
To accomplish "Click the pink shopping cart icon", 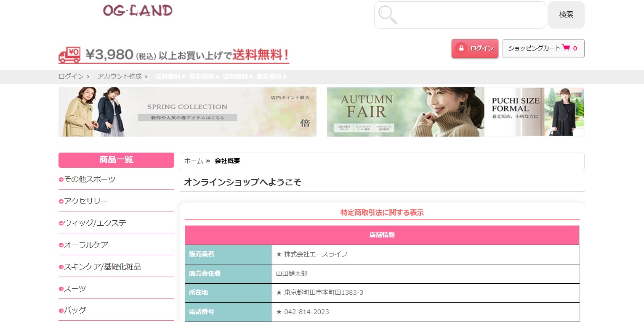I will click(x=566, y=48).
